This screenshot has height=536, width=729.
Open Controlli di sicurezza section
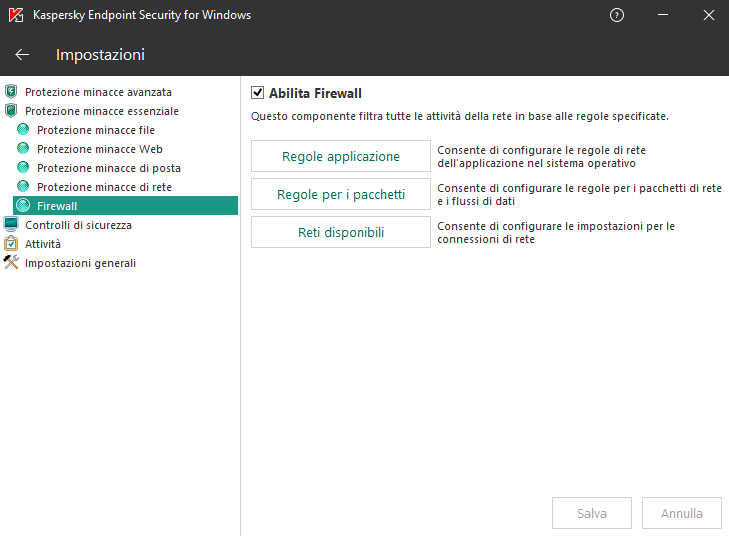click(x=78, y=225)
